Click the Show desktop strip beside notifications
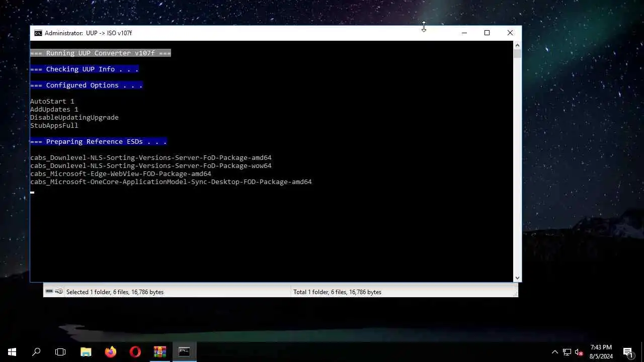This screenshot has height=362, width=644. (642, 352)
